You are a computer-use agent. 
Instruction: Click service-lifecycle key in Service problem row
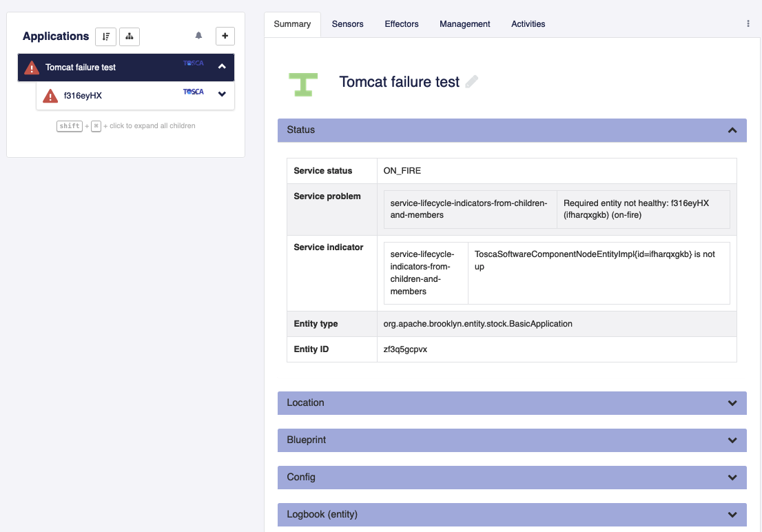pyautogui.click(x=468, y=209)
